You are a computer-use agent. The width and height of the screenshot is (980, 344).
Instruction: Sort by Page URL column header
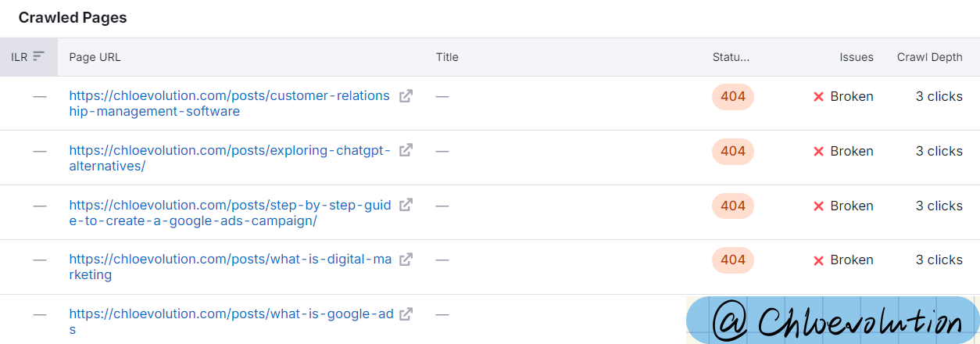pyautogui.click(x=95, y=57)
